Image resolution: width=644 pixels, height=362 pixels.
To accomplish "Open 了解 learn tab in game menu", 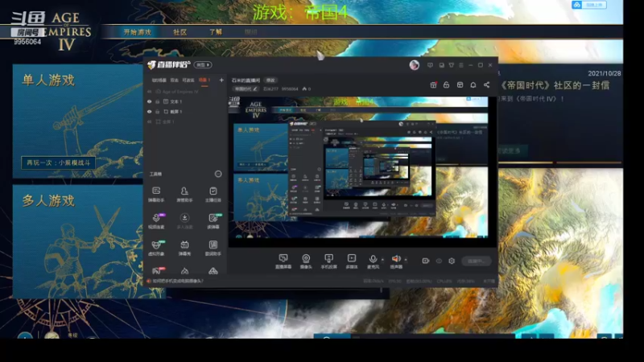I will click(216, 32).
